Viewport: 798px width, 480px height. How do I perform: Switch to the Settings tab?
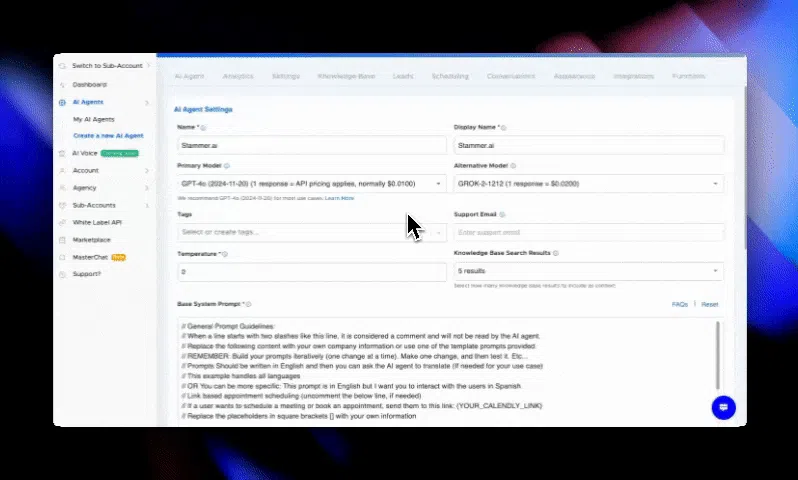pyautogui.click(x=286, y=76)
